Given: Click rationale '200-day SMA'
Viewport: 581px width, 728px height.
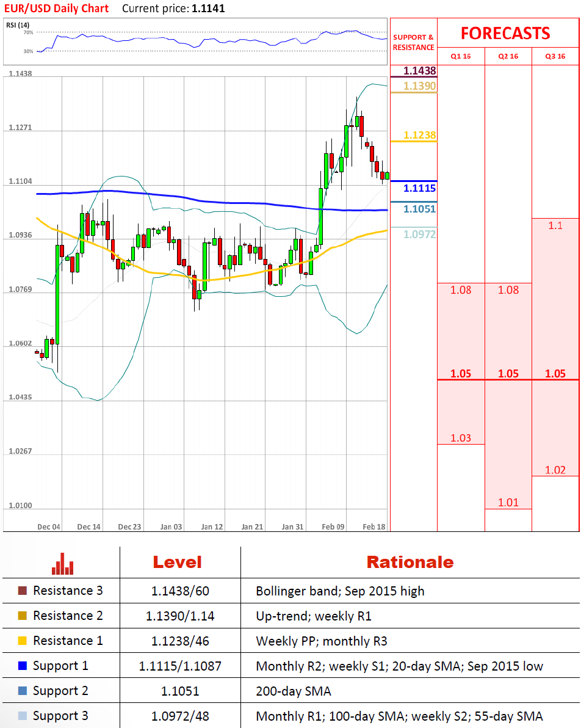Looking at the screenshot, I should pyautogui.click(x=294, y=691).
